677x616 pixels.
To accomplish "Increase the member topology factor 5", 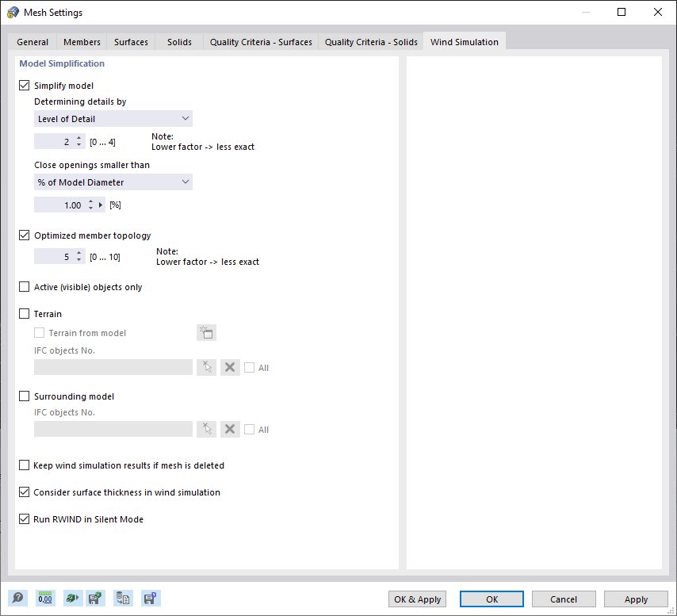I will point(78,254).
